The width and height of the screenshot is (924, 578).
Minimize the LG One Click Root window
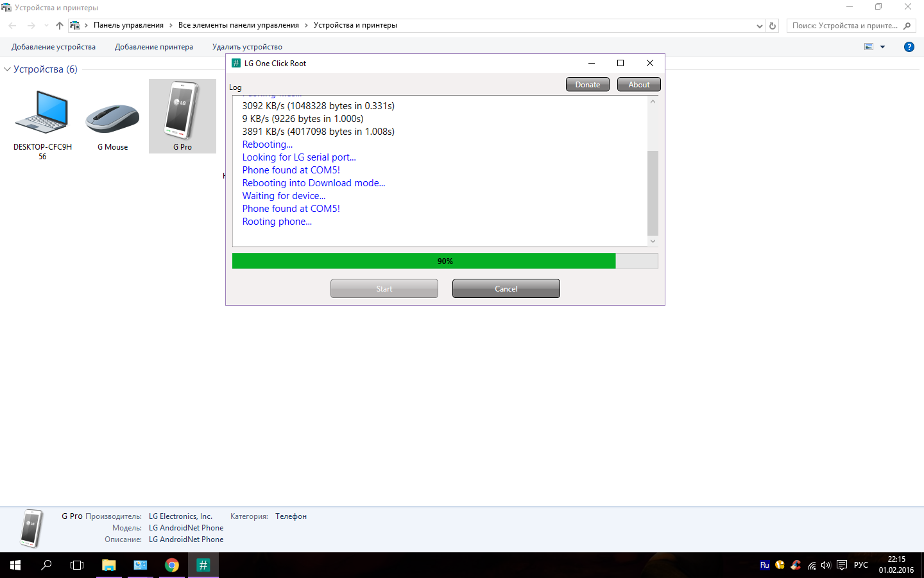[x=592, y=63]
